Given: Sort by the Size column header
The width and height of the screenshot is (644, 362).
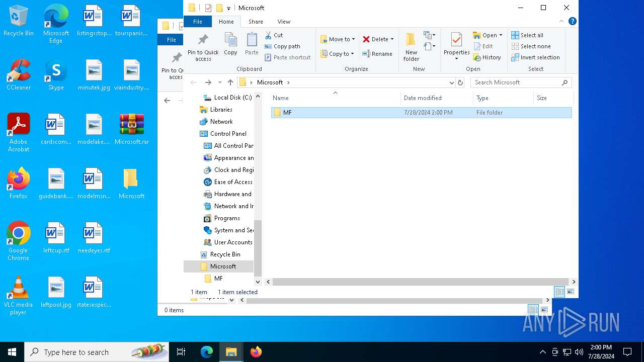Looking at the screenshot, I should point(552,98).
